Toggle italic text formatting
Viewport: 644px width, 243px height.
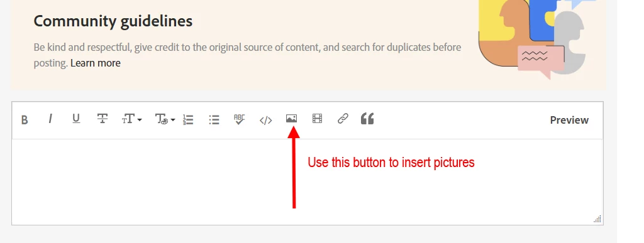click(x=50, y=119)
